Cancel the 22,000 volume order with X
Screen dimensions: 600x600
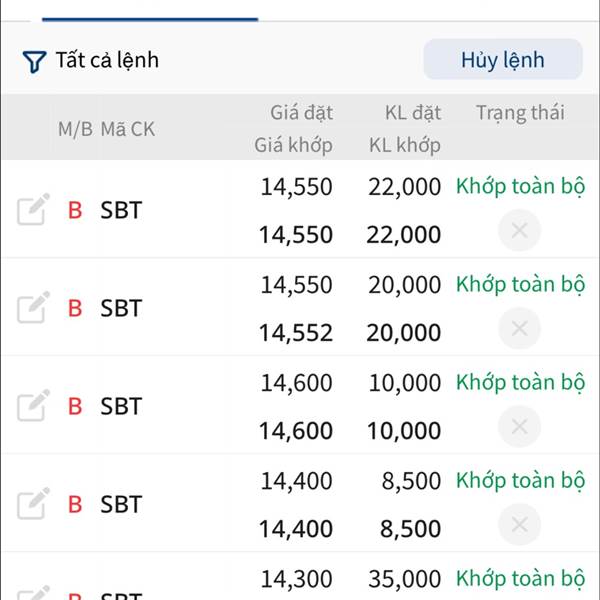pos(519,231)
